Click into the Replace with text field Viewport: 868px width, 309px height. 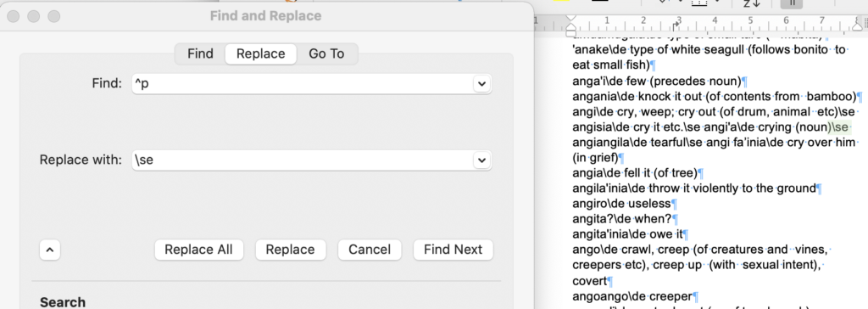[303, 160]
